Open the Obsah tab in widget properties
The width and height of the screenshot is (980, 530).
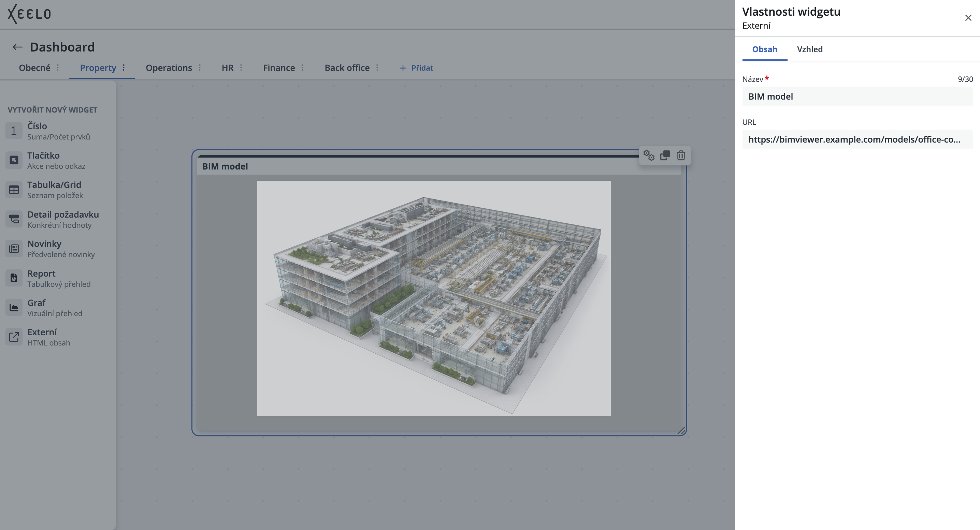click(765, 49)
